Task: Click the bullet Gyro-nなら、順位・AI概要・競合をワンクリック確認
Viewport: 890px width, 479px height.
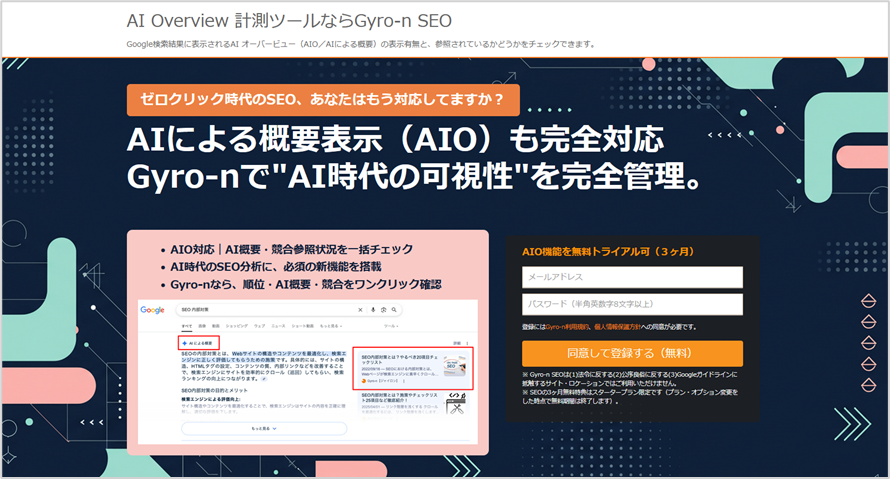Action: tap(305, 284)
